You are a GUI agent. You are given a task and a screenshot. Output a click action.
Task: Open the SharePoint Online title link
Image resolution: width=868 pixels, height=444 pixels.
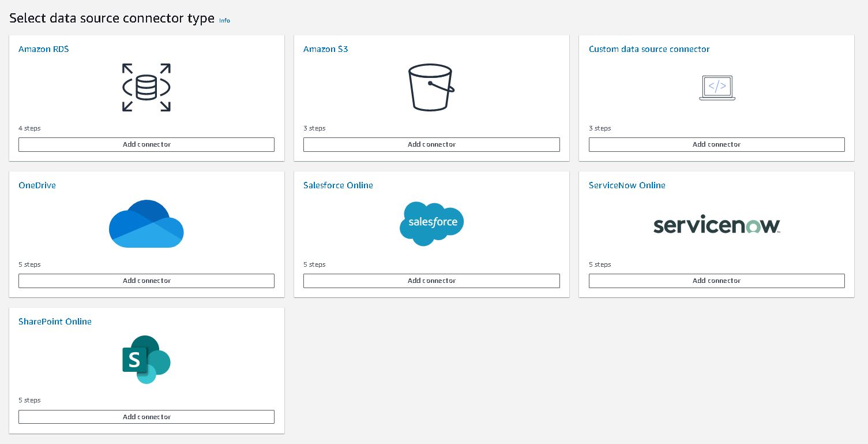(x=55, y=322)
